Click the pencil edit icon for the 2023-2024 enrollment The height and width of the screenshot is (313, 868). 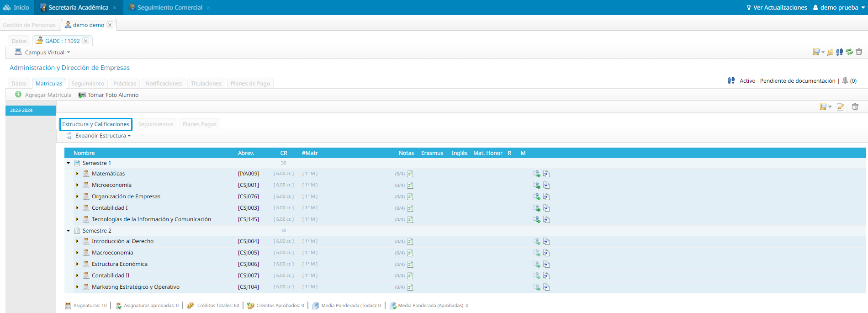tap(840, 107)
